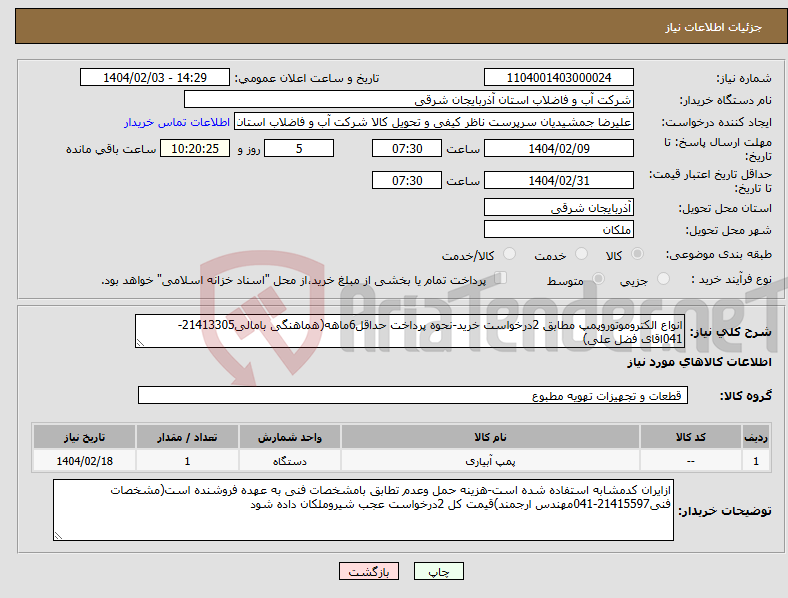Click the نام کالا column header
Viewport: 788px width, 598px height.
[x=490, y=437]
